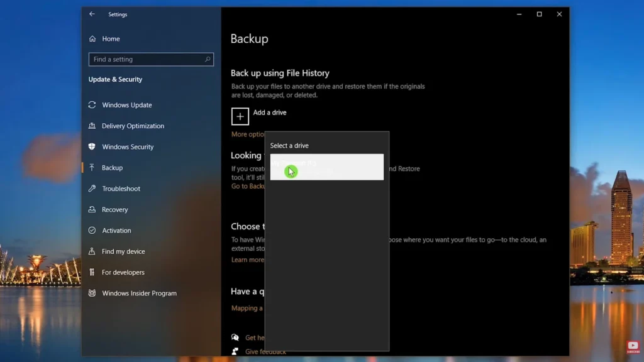Open the Learn more link
The width and height of the screenshot is (644, 362).
pyautogui.click(x=248, y=260)
